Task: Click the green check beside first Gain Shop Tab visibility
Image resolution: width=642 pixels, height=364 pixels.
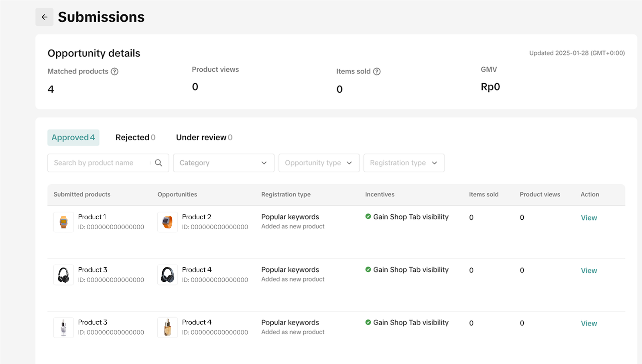Action: coord(368,216)
